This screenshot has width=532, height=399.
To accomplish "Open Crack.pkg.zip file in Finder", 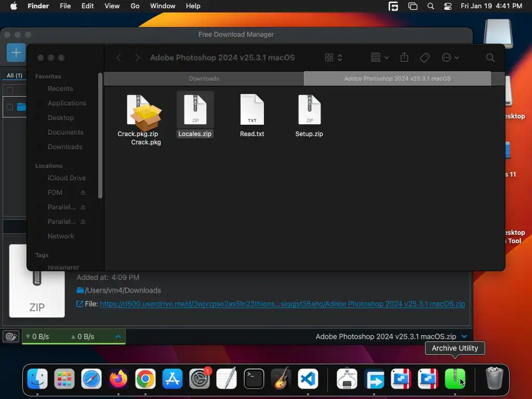I will click(x=138, y=110).
